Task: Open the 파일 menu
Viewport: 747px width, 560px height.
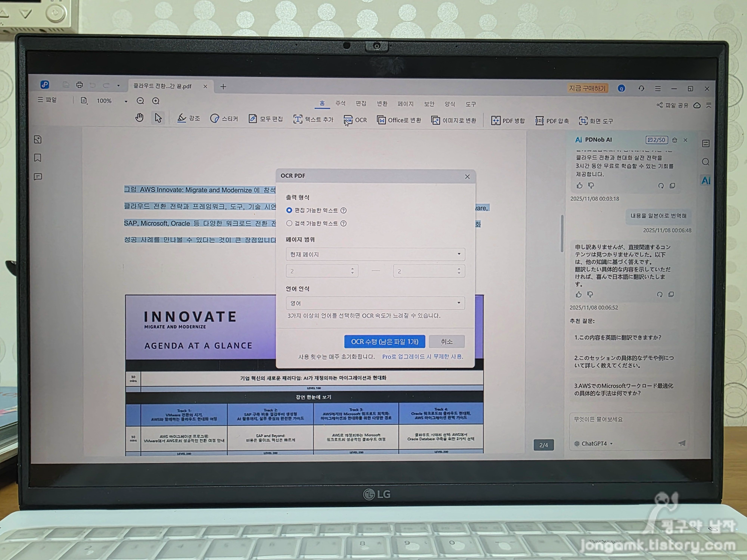Action: coord(47,100)
